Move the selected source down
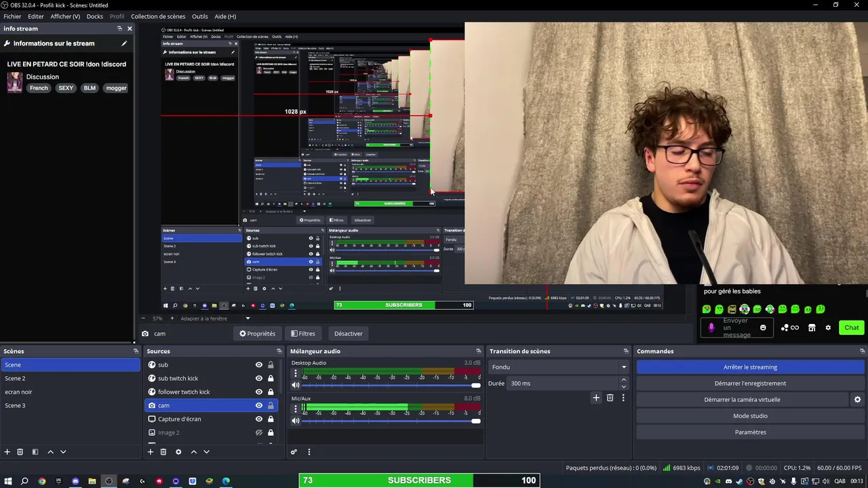 click(x=206, y=452)
